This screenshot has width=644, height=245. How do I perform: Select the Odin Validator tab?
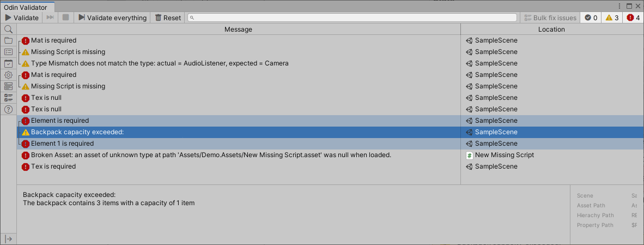[26, 8]
